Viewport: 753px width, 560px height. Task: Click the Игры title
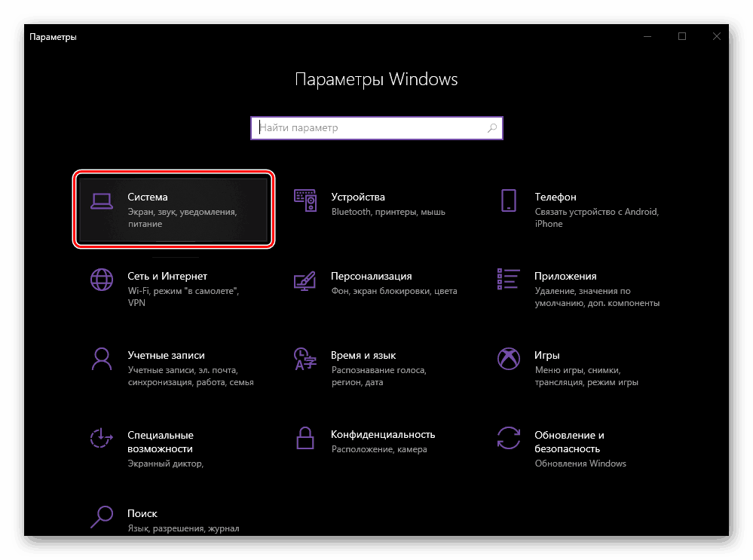pyautogui.click(x=546, y=356)
